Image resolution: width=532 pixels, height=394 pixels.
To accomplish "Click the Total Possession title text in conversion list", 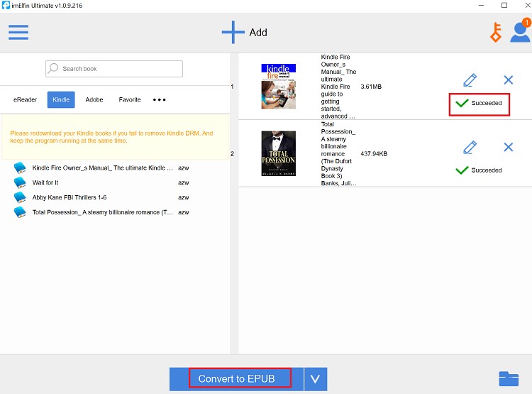I will tap(338, 154).
